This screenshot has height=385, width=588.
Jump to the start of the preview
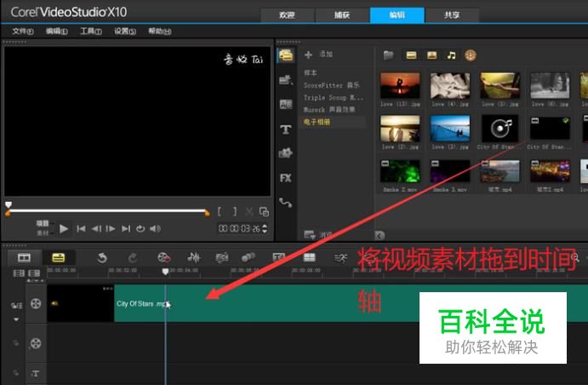[x=81, y=228]
